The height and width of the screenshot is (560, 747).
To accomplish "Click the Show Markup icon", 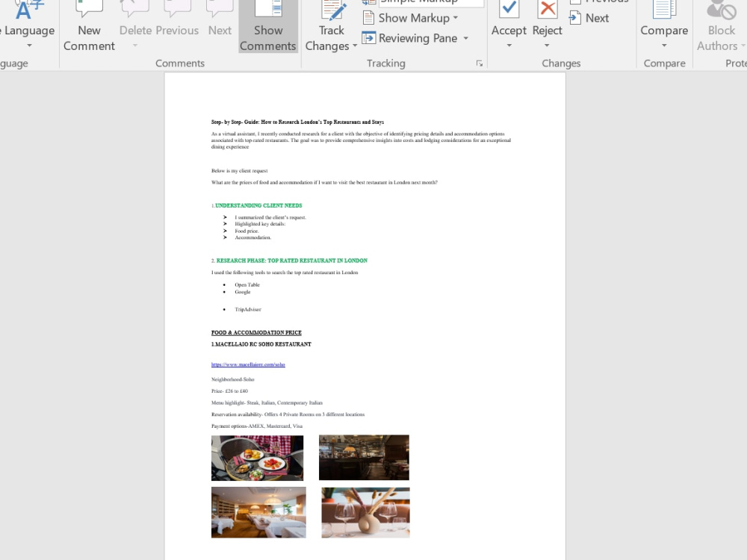I will click(x=368, y=18).
